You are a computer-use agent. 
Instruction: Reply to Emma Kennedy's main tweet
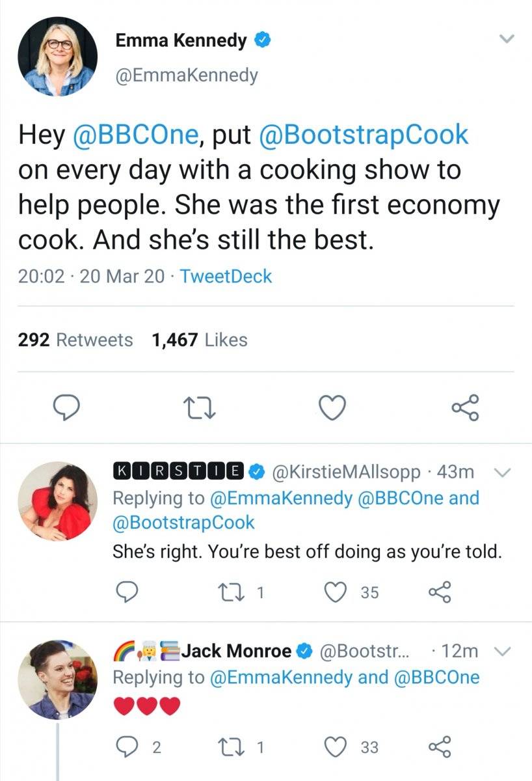pyautogui.click(x=66, y=407)
